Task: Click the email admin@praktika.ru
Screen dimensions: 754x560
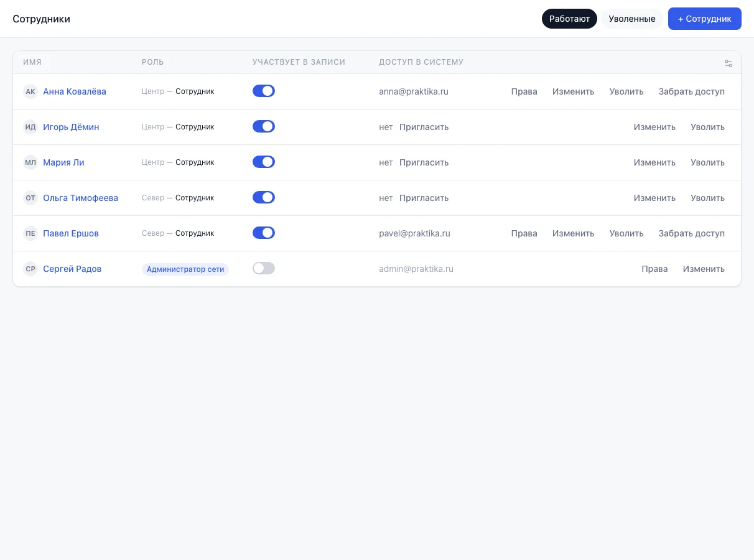Action: [416, 269]
